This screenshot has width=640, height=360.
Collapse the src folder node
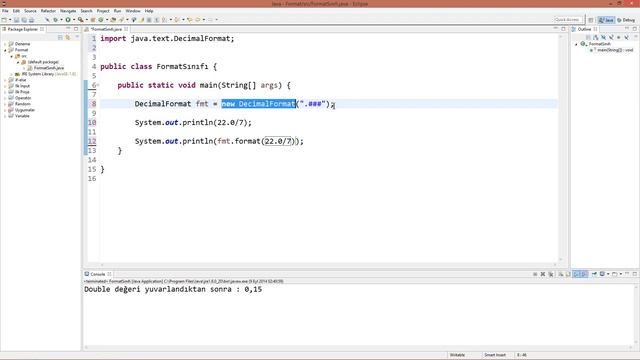(x=11, y=56)
